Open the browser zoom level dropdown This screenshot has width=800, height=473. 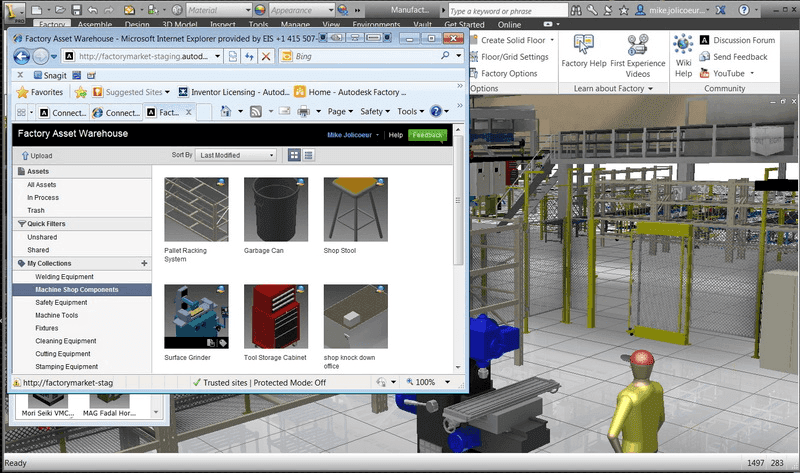tap(447, 382)
